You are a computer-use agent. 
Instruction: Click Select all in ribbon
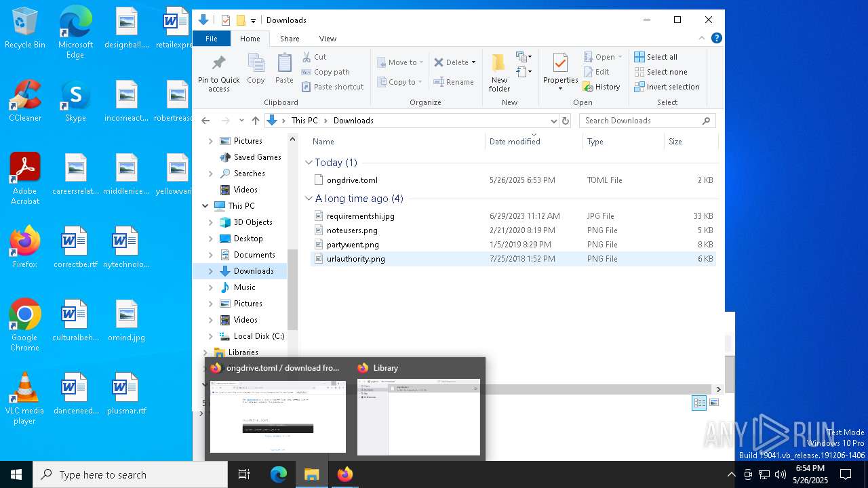coord(656,57)
